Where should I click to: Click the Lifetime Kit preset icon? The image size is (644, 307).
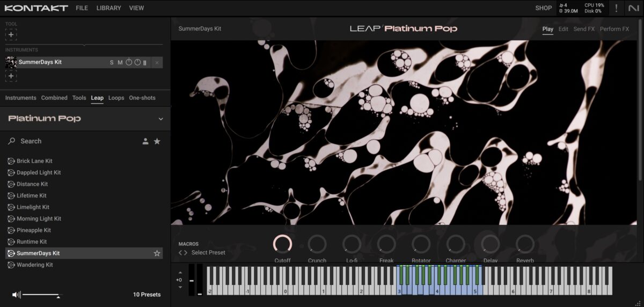pos(11,196)
